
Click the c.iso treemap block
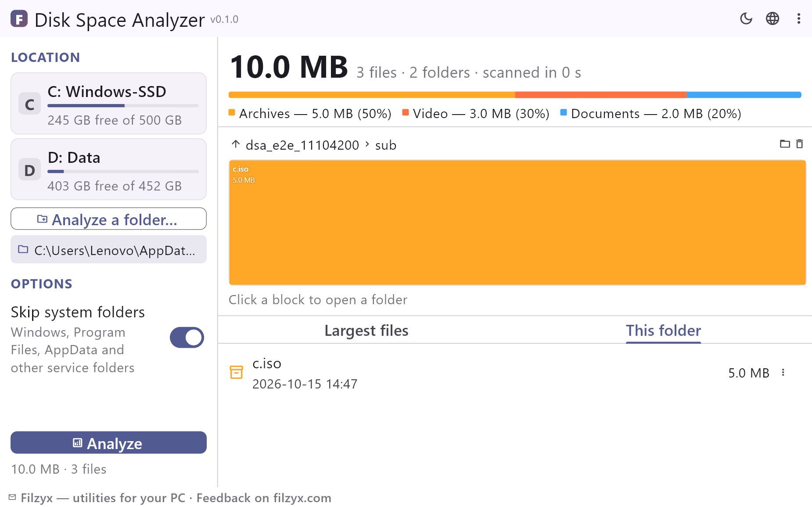517,223
